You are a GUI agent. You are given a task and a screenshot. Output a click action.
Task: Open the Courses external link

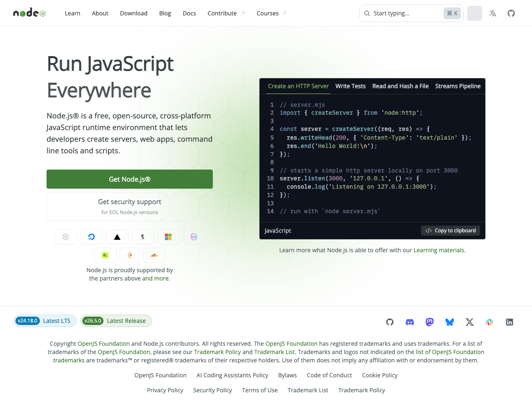pos(271,13)
